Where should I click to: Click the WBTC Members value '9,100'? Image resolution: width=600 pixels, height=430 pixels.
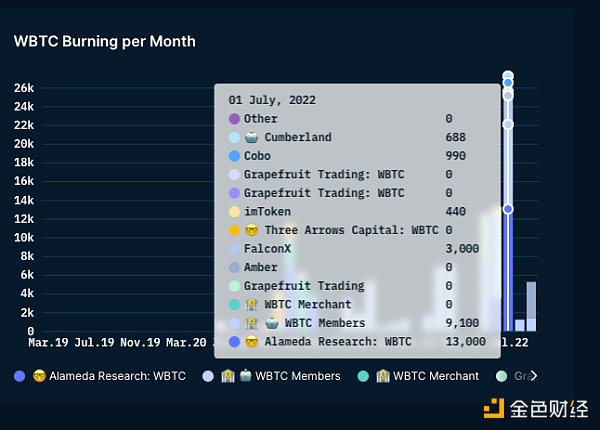click(462, 323)
